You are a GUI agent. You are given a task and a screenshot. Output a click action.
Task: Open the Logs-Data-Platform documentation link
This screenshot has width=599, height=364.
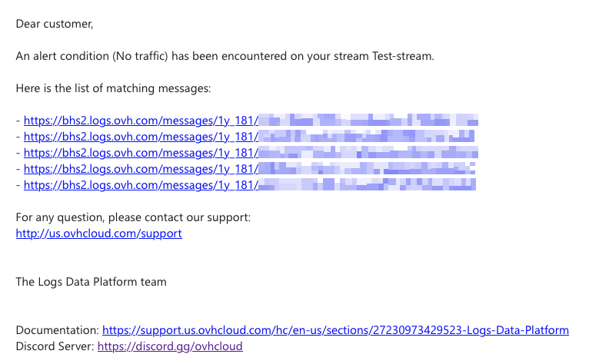click(x=335, y=330)
